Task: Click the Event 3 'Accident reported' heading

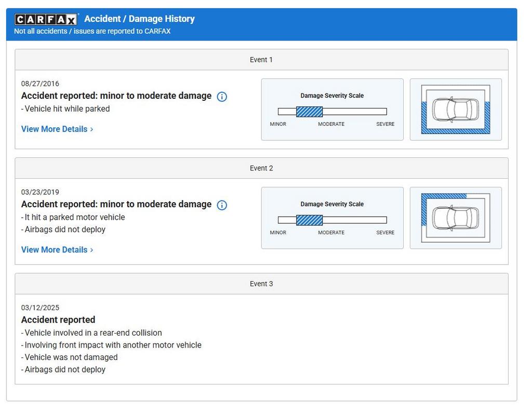Action: coord(58,320)
